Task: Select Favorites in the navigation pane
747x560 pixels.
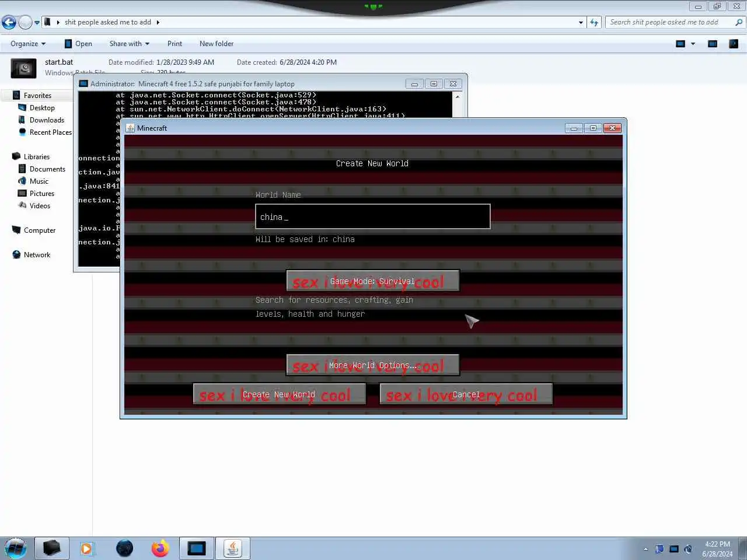Action: 37,96
